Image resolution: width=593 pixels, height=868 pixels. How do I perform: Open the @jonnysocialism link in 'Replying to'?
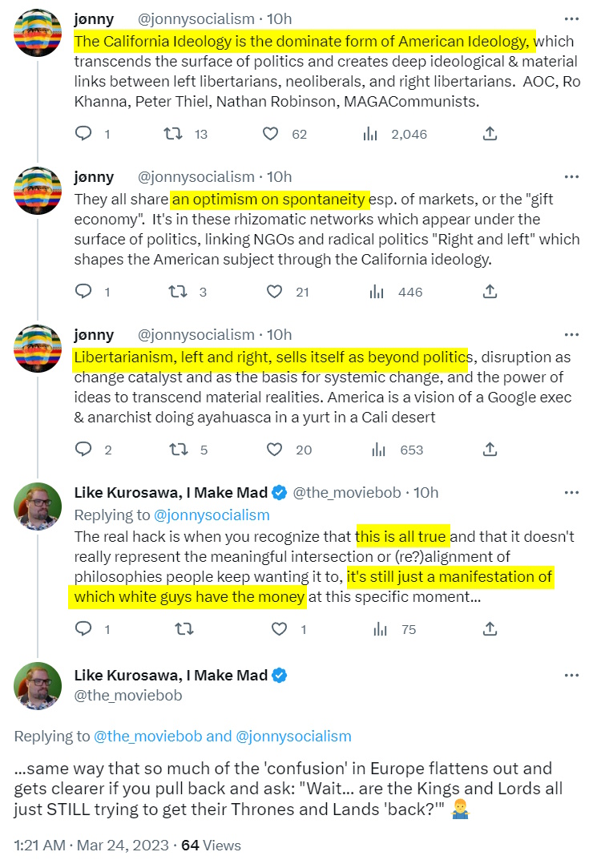pos(212,515)
